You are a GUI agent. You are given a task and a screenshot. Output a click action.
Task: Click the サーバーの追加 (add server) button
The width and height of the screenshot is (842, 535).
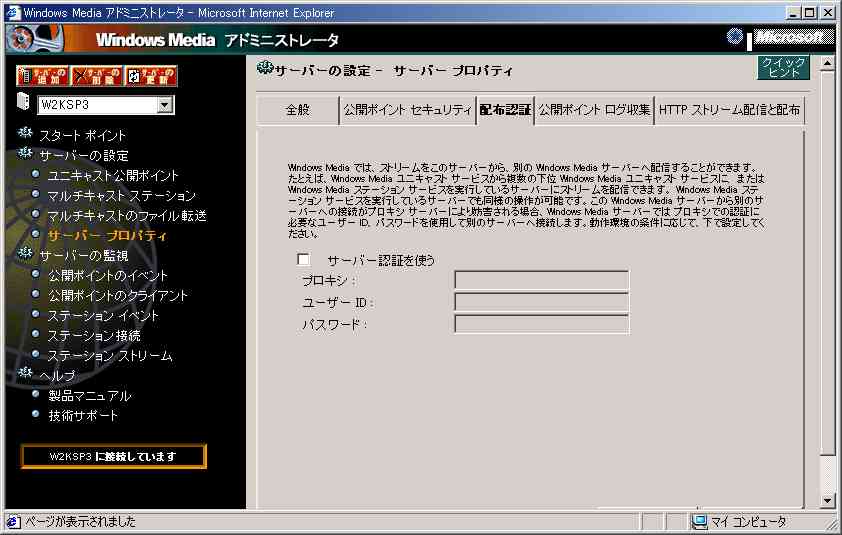42,76
